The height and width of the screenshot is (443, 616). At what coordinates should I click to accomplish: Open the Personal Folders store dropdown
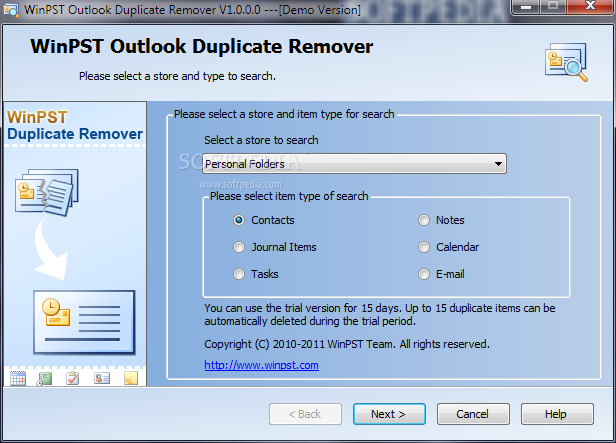(354, 163)
